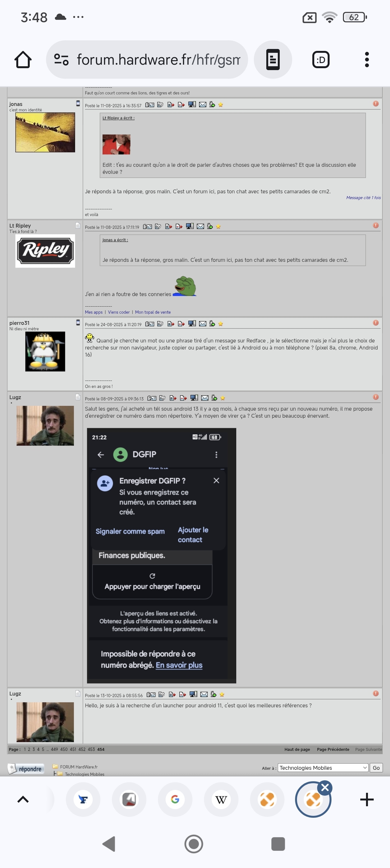Viewport: 390px width, 868px height.
Task: View pierro31's penguin avatar
Action: point(45,351)
